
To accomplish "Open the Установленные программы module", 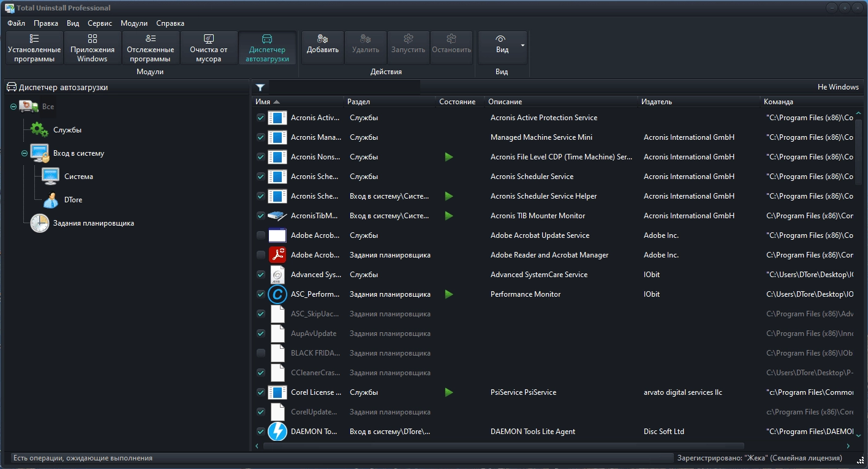I will pyautogui.click(x=34, y=48).
